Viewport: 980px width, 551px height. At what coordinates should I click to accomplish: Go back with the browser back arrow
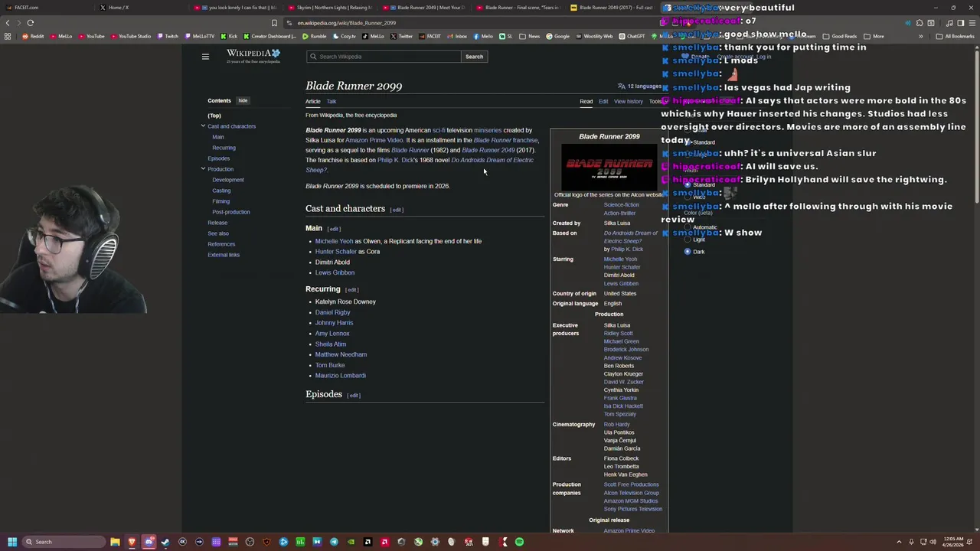pos(8,23)
